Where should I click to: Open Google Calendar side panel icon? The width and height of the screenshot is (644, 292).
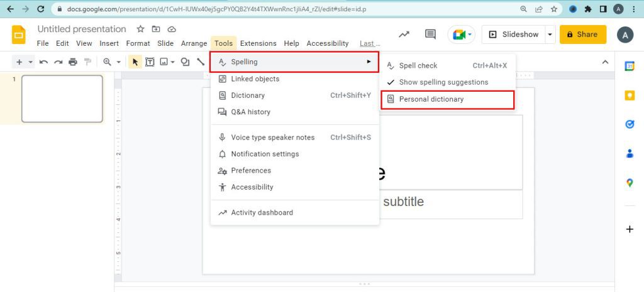[x=630, y=66]
